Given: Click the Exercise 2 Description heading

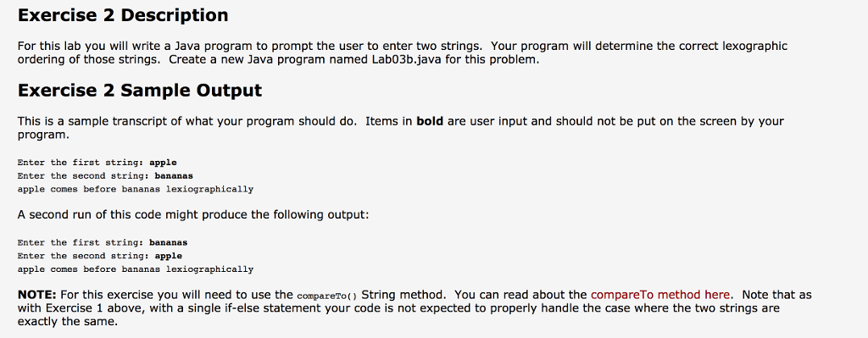Looking at the screenshot, I should coord(123,15).
